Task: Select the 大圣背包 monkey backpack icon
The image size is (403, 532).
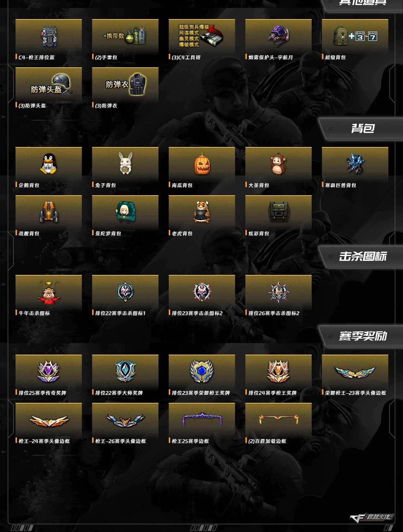Action: 278,164
